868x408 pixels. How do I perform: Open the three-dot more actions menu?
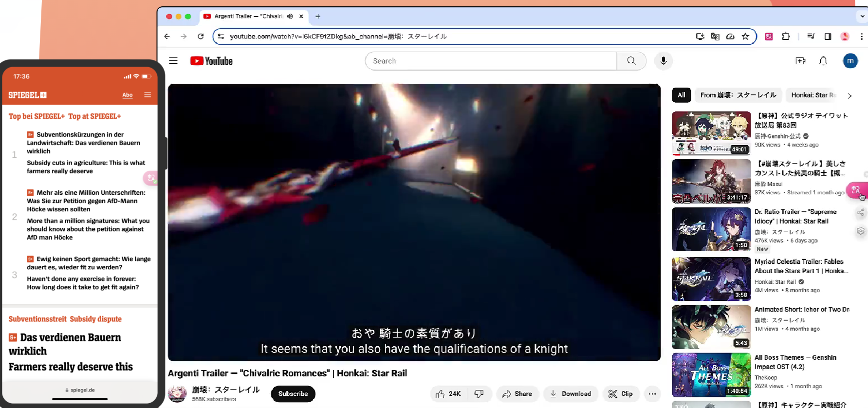coord(652,394)
